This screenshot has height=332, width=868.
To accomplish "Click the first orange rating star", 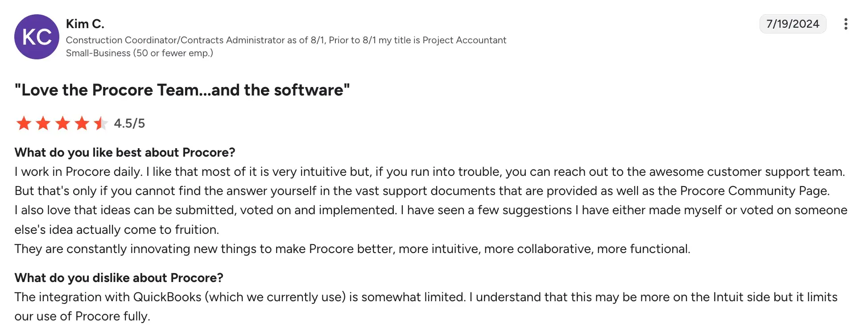I will click(24, 123).
